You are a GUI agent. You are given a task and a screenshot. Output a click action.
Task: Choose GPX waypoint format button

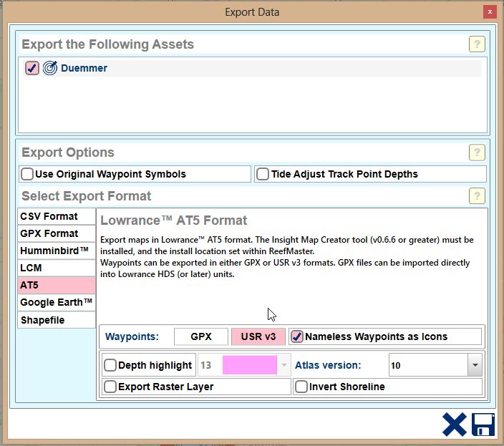click(200, 336)
